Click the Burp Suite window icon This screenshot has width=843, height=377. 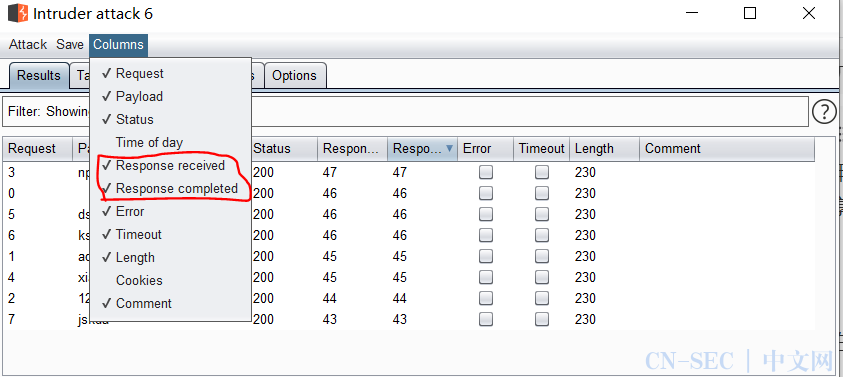[18, 13]
